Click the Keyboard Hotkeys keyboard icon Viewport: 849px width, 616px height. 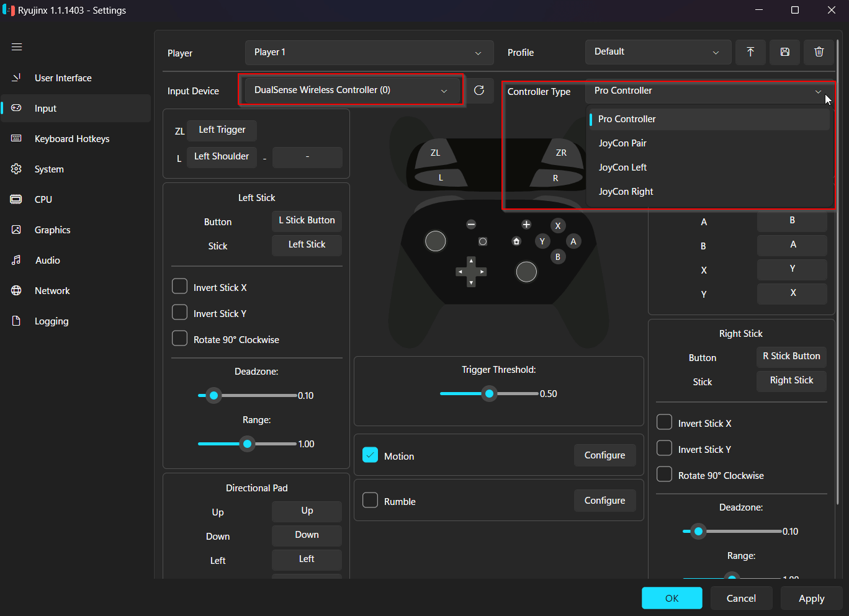coord(17,138)
